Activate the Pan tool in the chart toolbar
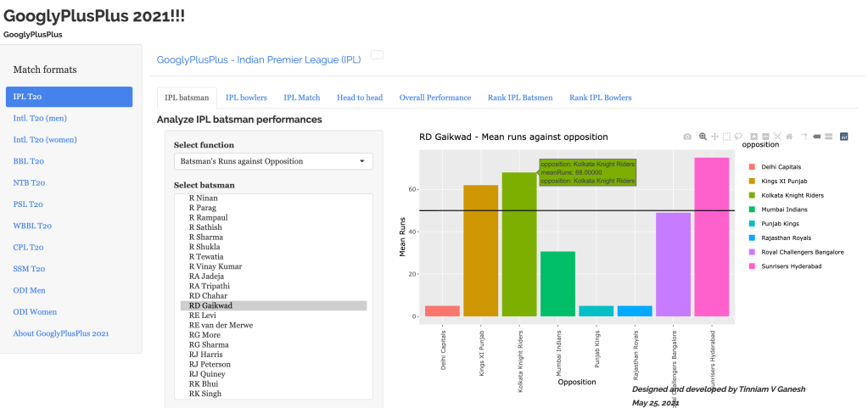 coord(714,137)
